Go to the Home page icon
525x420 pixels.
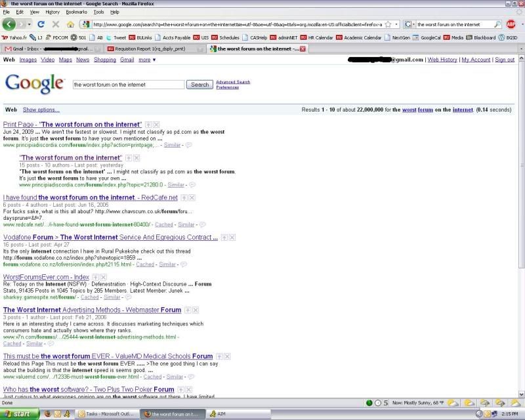70,24
